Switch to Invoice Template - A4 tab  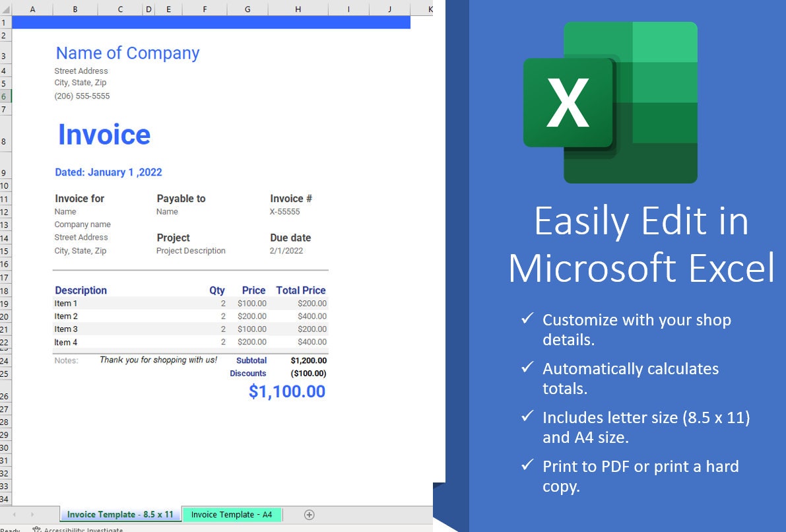(x=232, y=514)
